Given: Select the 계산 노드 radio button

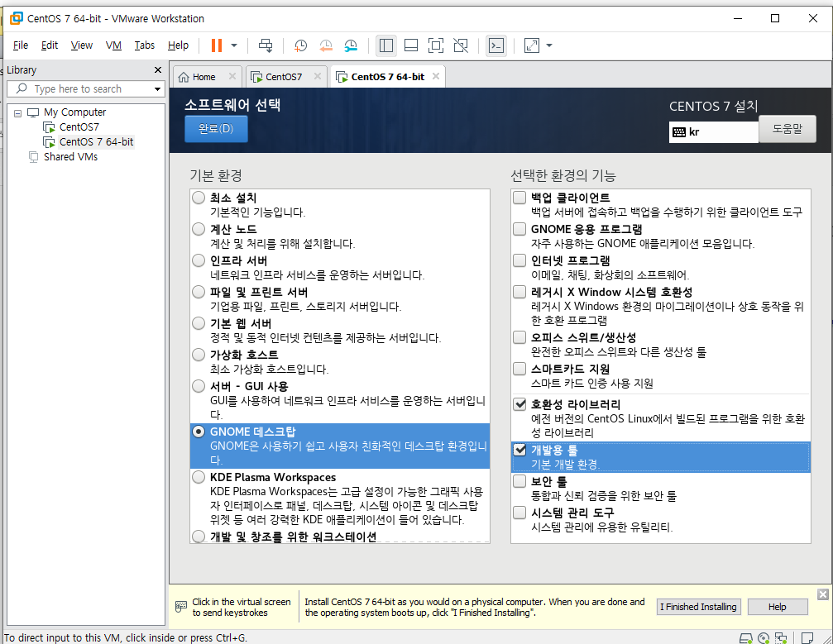Looking at the screenshot, I should pos(199,229).
